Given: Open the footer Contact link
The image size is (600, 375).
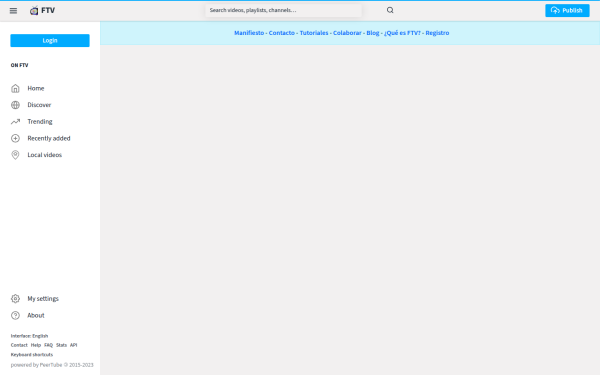Looking at the screenshot, I should (x=19, y=345).
